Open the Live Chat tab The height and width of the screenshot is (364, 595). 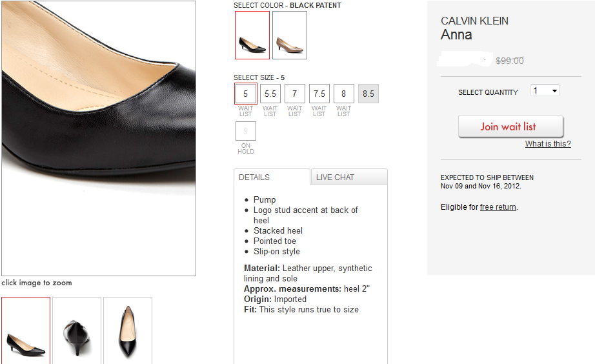[x=349, y=177]
